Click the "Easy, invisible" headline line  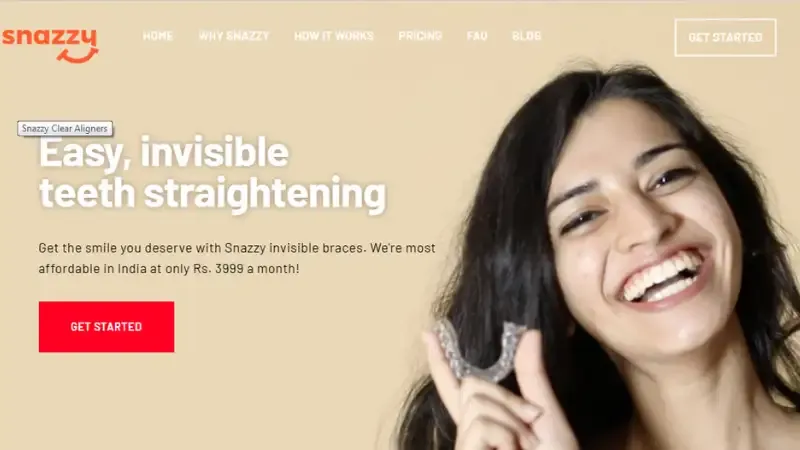164,152
